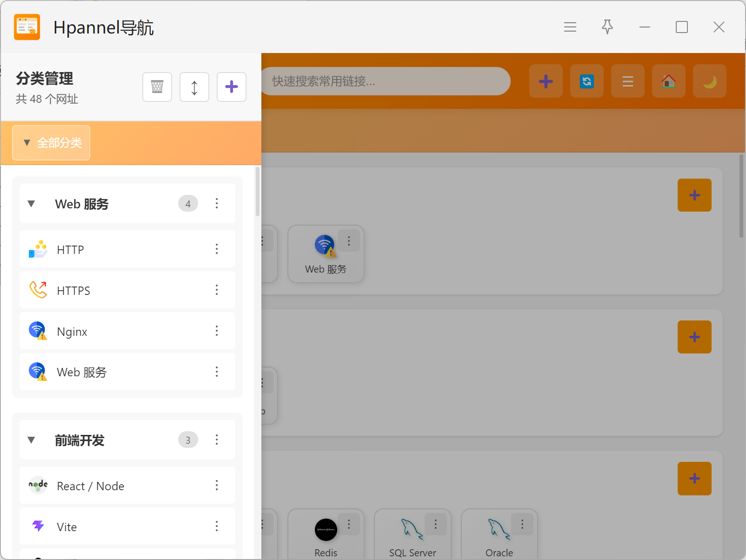Click the quick search links input field
This screenshot has width=746, height=560.
point(386,81)
